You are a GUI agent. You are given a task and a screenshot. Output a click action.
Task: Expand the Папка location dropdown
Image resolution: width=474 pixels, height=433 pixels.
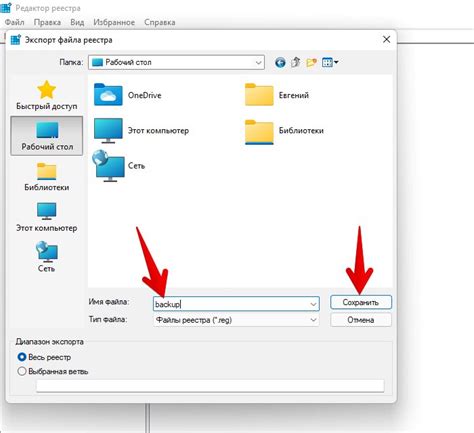point(258,63)
